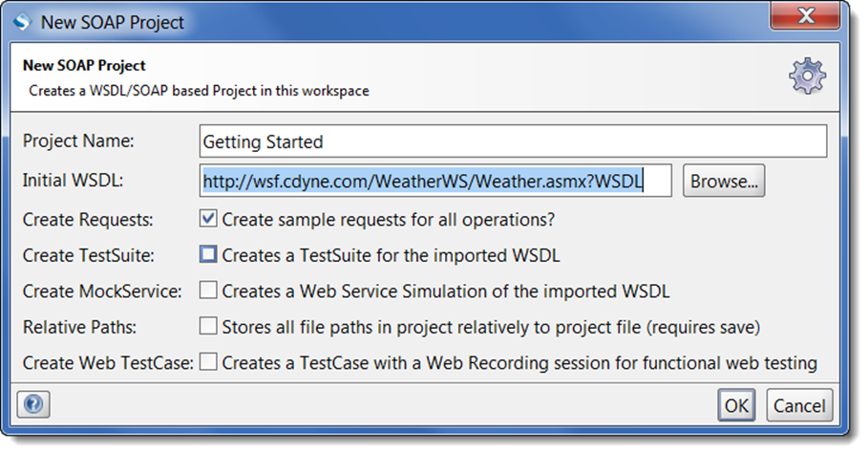868x454 pixels.
Task: Click the gear icon in dialog header
Action: pos(807,76)
